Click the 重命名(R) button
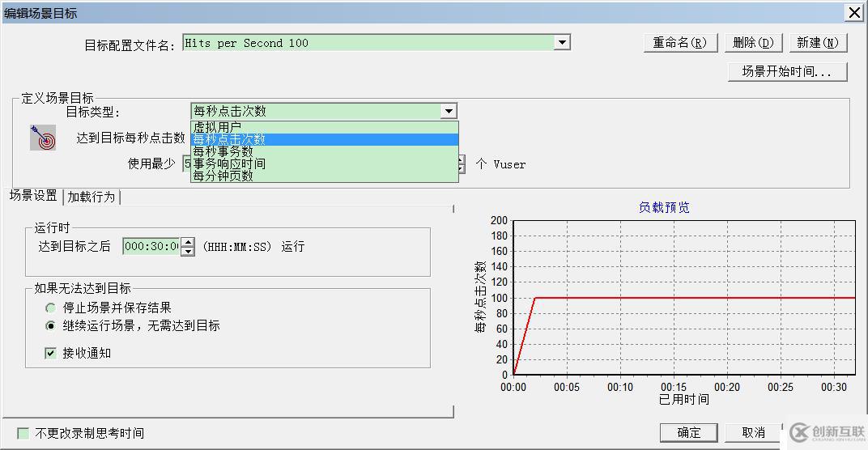Viewport: 868px width, 450px height. coord(680,43)
